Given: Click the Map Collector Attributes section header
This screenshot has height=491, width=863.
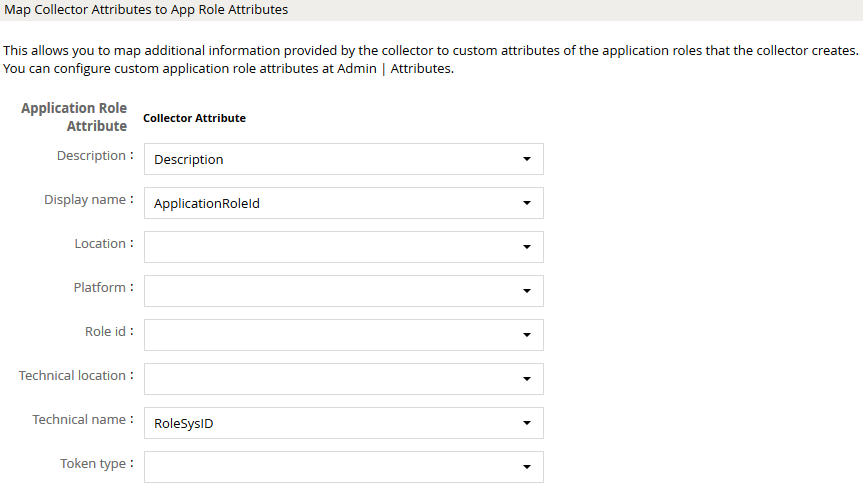Looking at the screenshot, I should click(x=146, y=10).
